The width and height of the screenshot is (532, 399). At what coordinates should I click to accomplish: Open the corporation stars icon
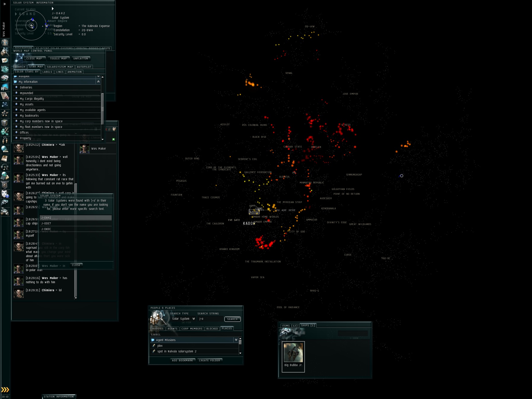click(x=5, y=113)
